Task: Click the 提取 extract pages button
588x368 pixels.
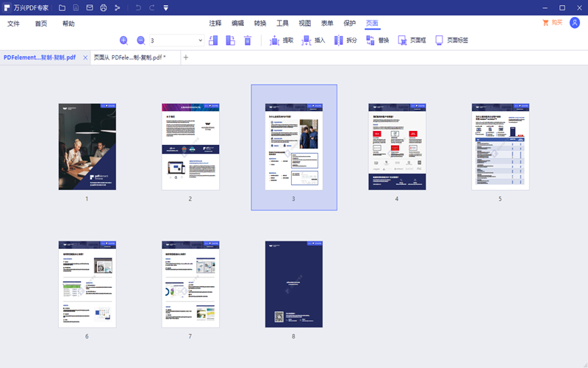Action: click(282, 40)
